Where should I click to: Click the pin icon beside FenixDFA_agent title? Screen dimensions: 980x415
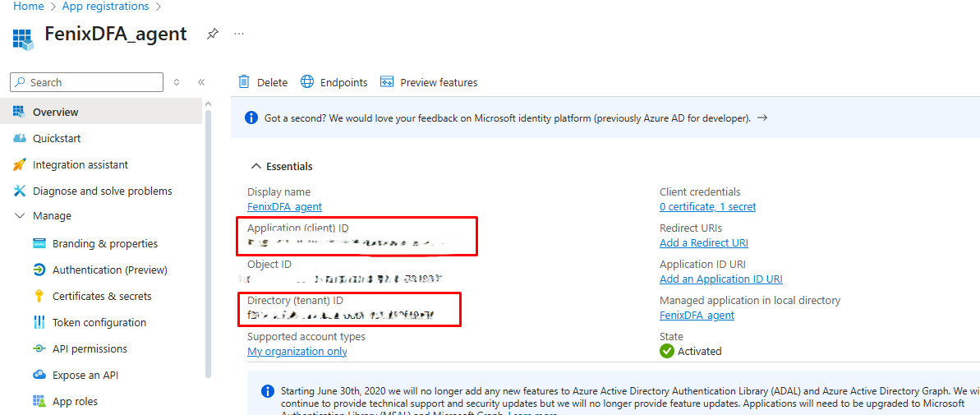point(213,35)
